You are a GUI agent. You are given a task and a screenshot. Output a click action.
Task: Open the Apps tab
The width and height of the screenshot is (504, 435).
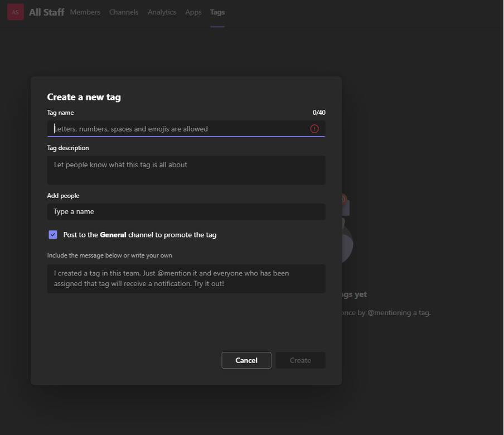click(x=193, y=12)
